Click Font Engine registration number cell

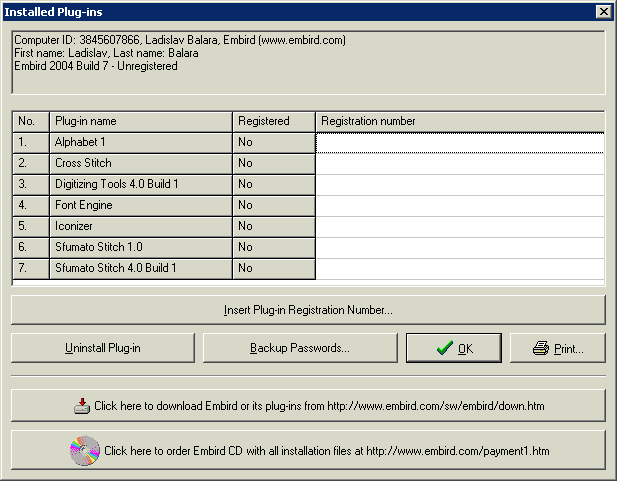point(460,205)
